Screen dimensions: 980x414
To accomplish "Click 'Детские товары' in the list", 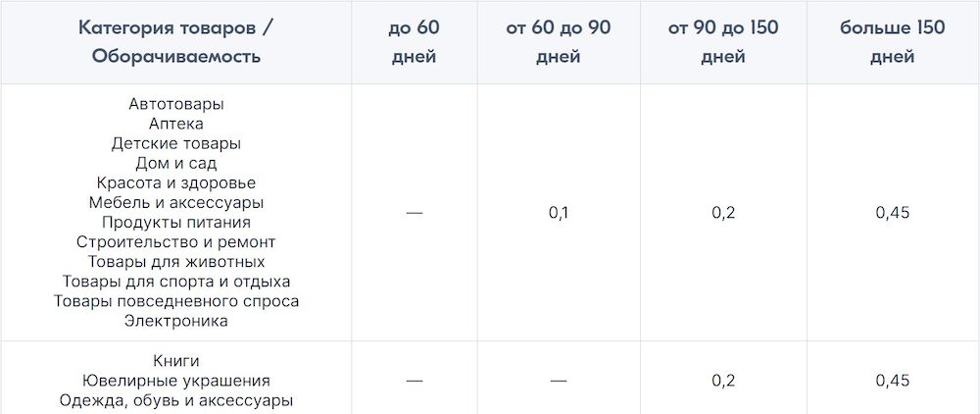I will coord(176,143).
